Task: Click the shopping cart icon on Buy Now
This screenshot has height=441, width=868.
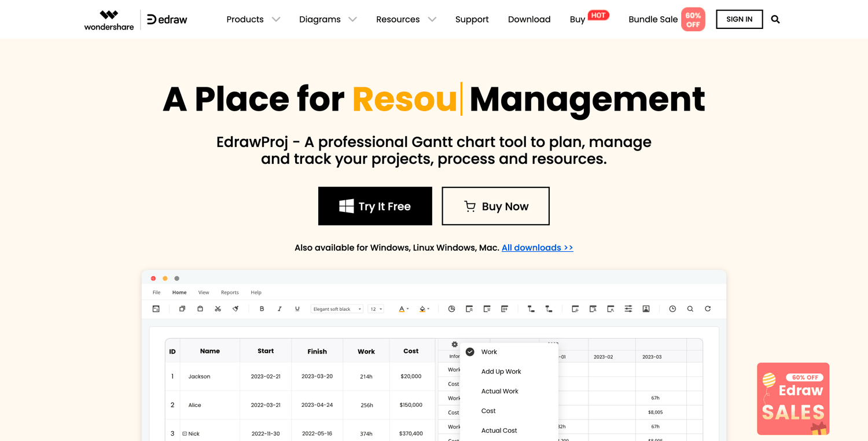Action: pyautogui.click(x=470, y=206)
